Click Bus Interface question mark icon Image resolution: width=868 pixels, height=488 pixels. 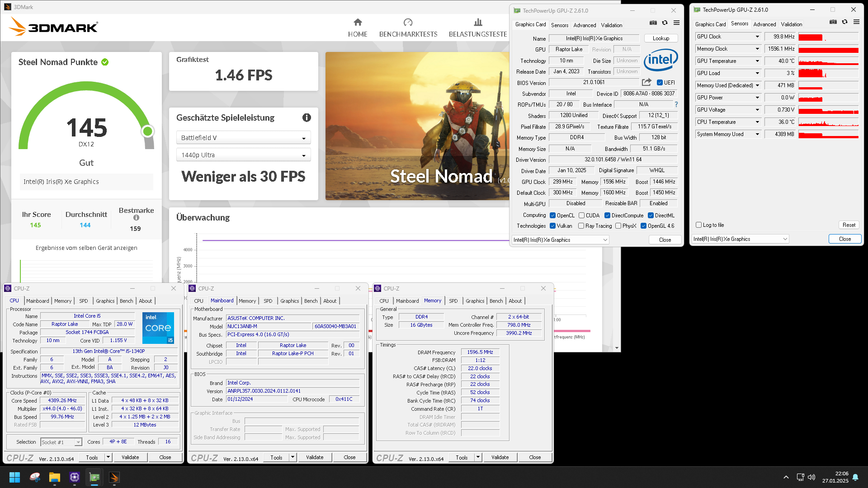point(676,104)
